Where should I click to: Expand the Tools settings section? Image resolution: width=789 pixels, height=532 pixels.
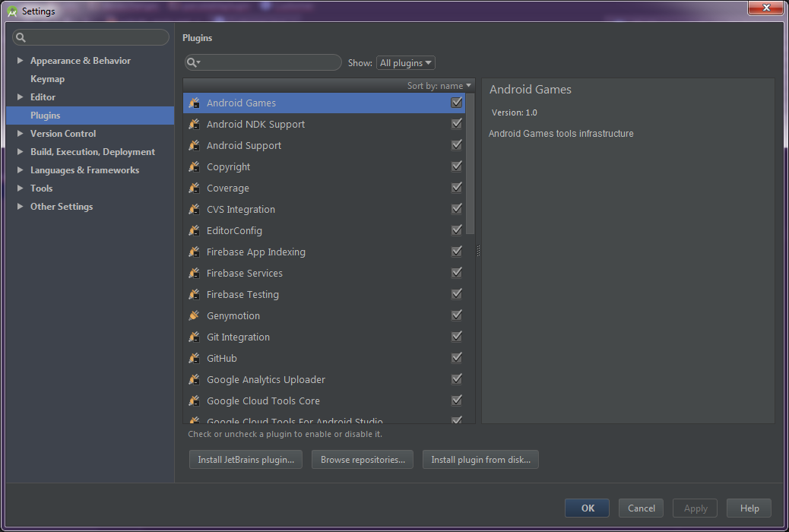coord(20,188)
